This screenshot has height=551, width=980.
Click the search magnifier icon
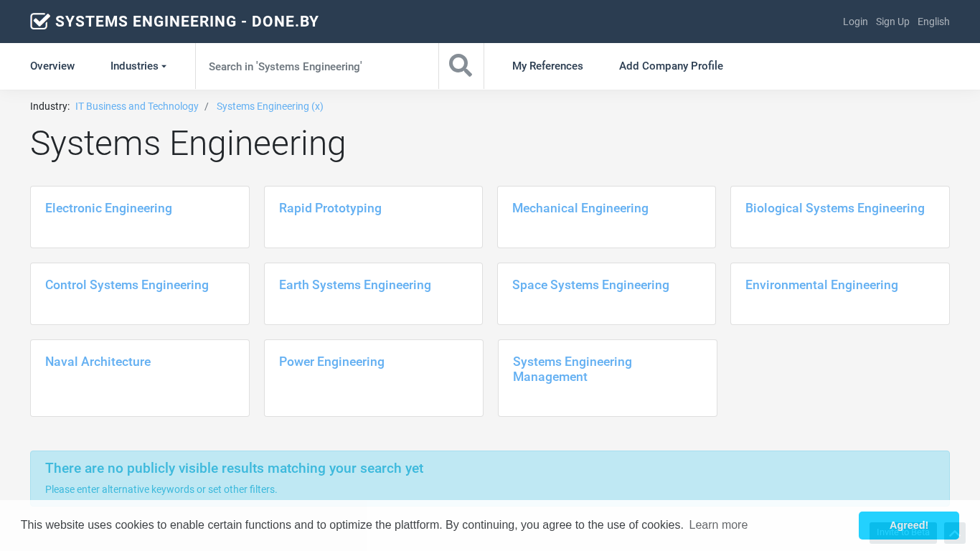point(461,66)
